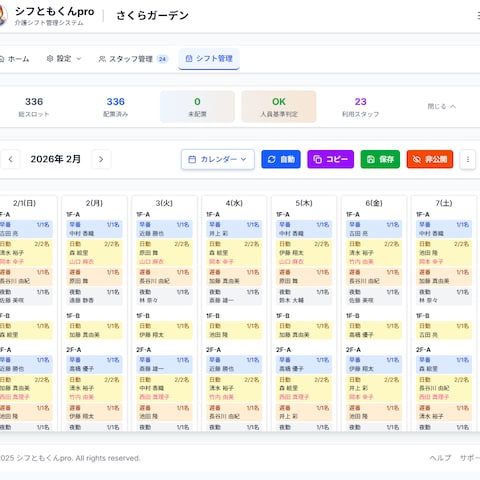Select the 6(金) day header
Screen dimensions: 480x480
[374, 203]
